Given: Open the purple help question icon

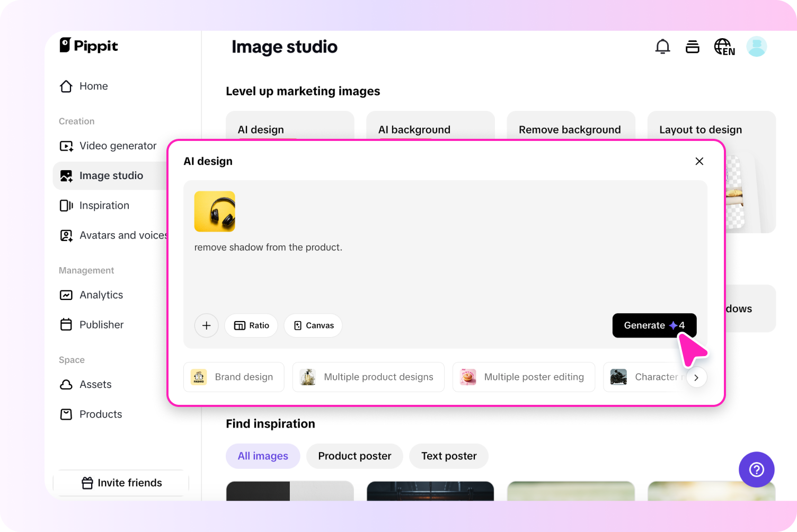Looking at the screenshot, I should 756,469.
